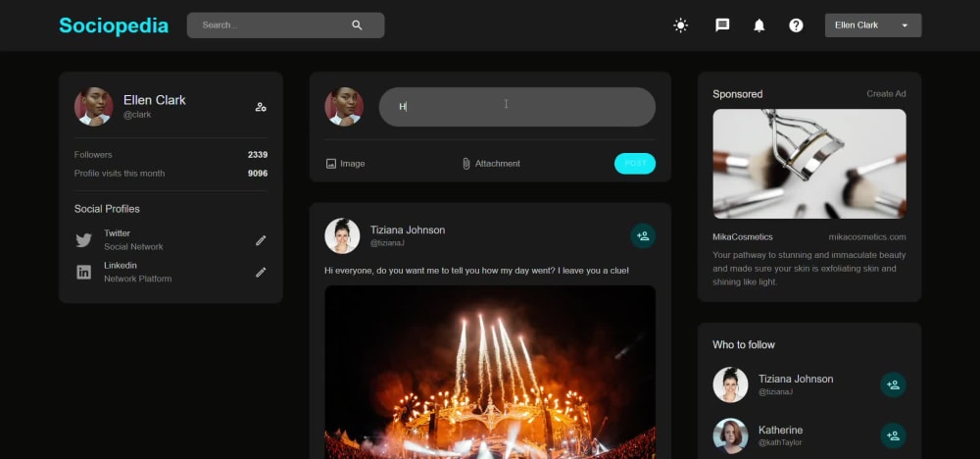This screenshot has height=459, width=980.
Task: Open Ellen Clark name in profile card
Action: point(155,100)
